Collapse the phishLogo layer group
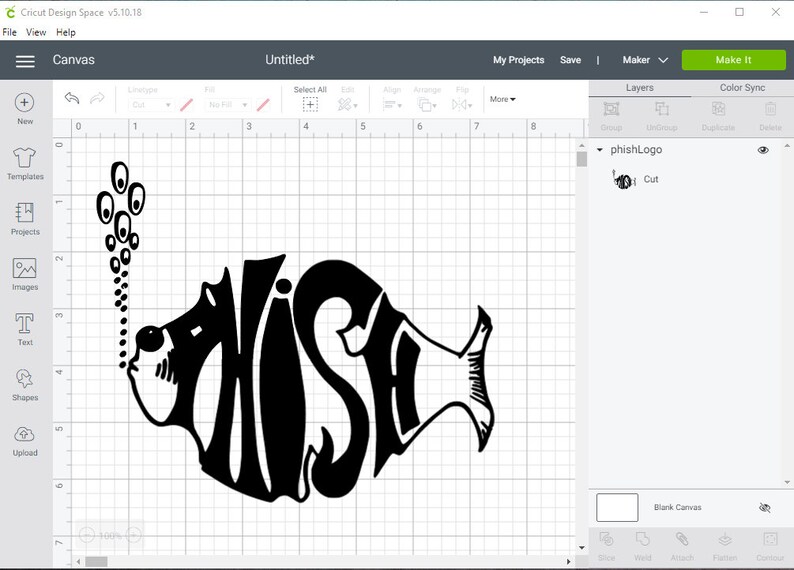794x570 pixels. click(600, 150)
